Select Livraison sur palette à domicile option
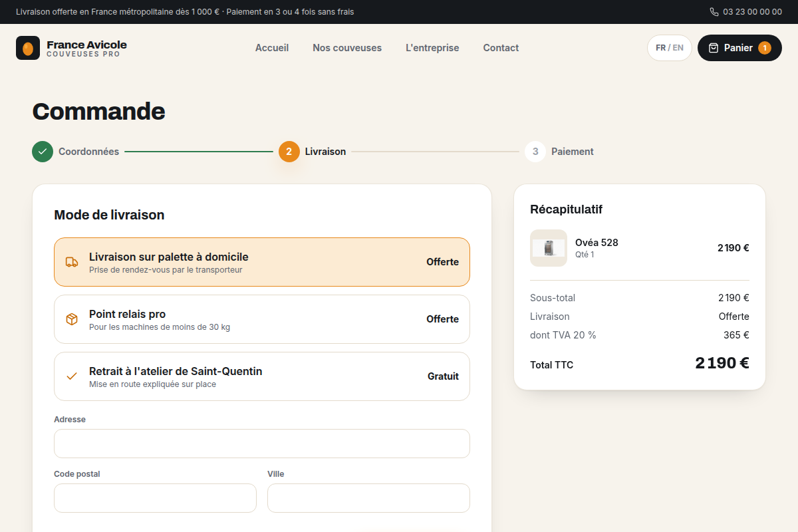The image size is (798, 532). pyautogui.click(x=262, y=262)
